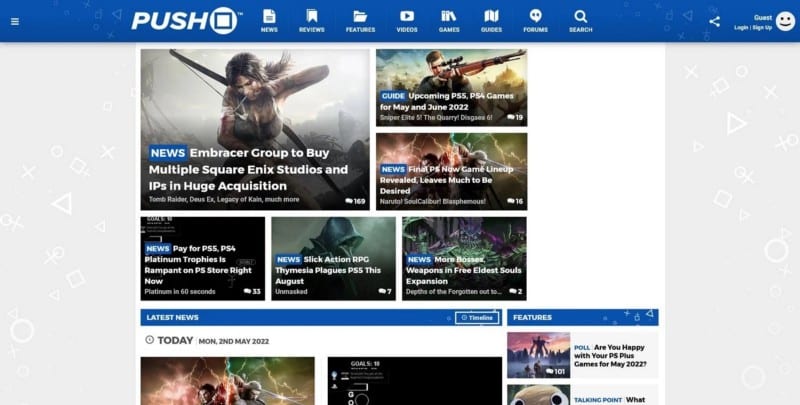Click the Push Square logo
The image size is (800, 405).
tap(185, 21)
